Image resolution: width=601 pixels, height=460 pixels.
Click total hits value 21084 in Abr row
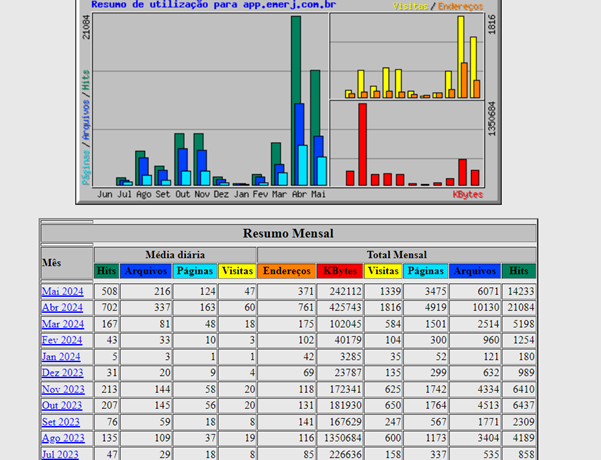click(521, 307)
